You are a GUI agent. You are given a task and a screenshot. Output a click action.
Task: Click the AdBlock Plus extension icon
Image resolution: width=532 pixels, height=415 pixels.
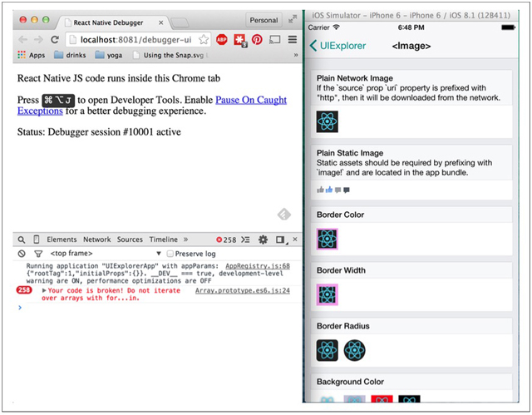click(222, 39)
